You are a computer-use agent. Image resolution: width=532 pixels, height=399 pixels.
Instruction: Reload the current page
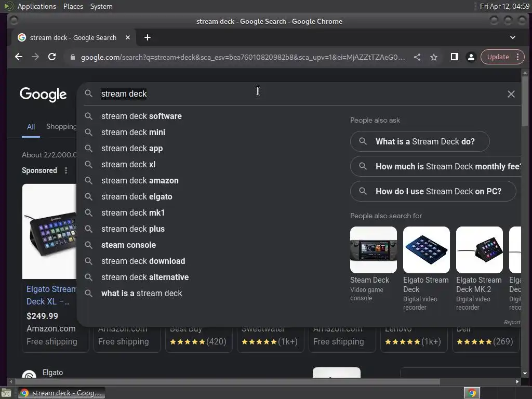(52, 57)
